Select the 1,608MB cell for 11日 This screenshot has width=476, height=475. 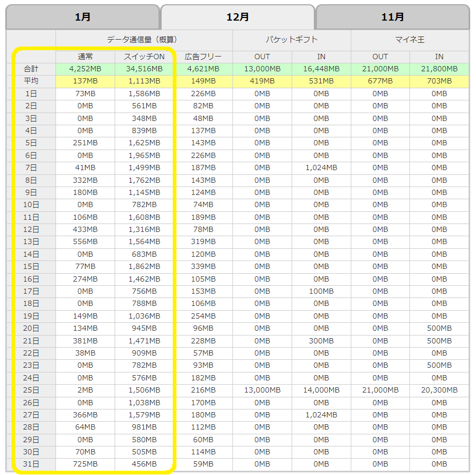(x=144, y=217)
